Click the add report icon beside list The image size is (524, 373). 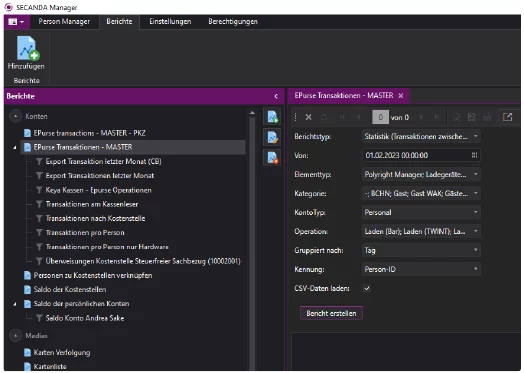(x=272, y=117)
